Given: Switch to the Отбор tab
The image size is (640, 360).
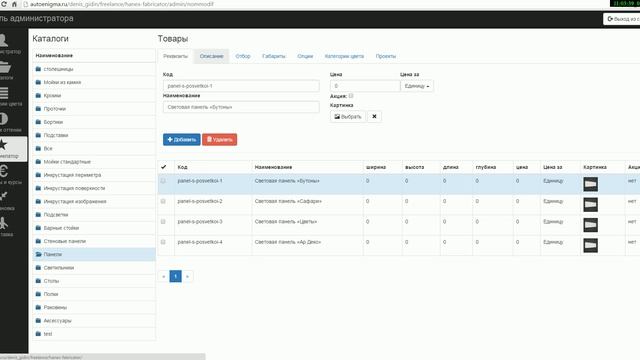Looking at the screenshot, I should point(243,56).
